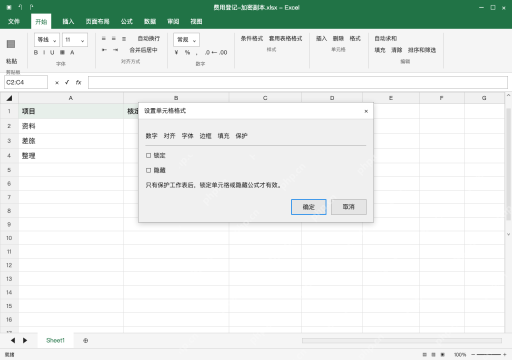This screenshot has height=360, width=512.
Task: Click the Paste clipboard icon
Action: pyautogui.click(x=11, y=44)
